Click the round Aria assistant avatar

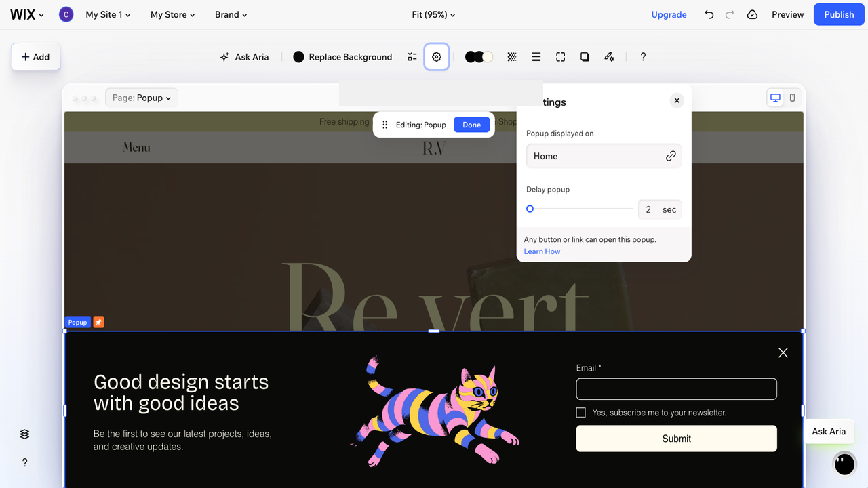[844, 464]
